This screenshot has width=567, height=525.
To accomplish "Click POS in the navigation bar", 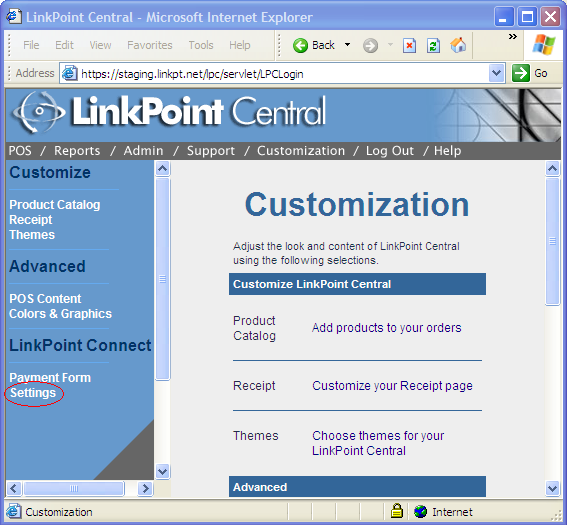I will click(20, 151).
